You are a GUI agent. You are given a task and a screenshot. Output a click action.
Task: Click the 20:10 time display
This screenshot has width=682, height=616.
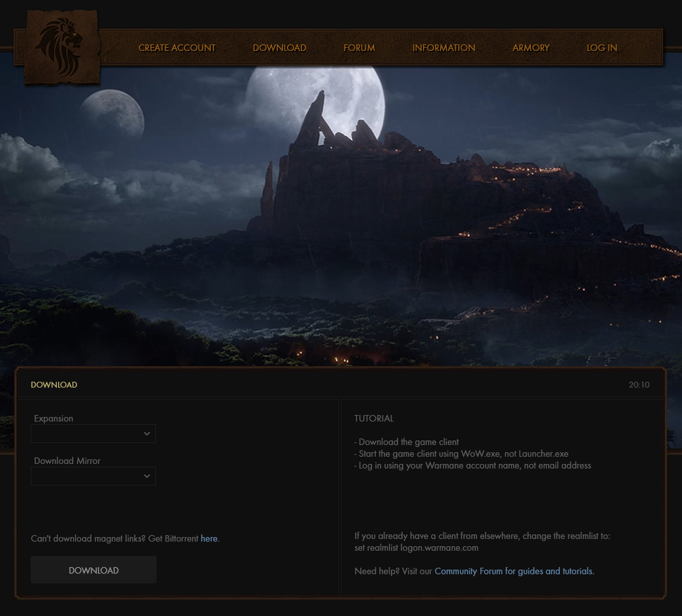(x=639, y=384)
